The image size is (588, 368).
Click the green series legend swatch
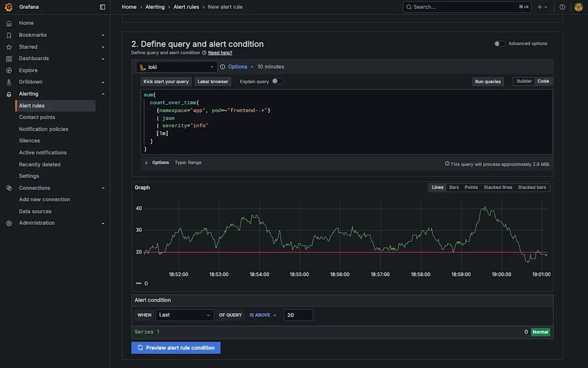(x=138, y=283)
